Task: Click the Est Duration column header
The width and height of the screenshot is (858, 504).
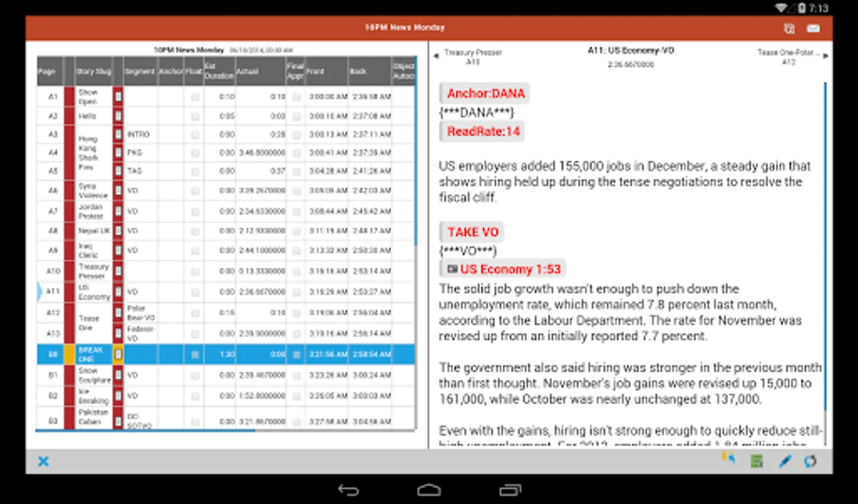Action: click(x=219, y=71)
